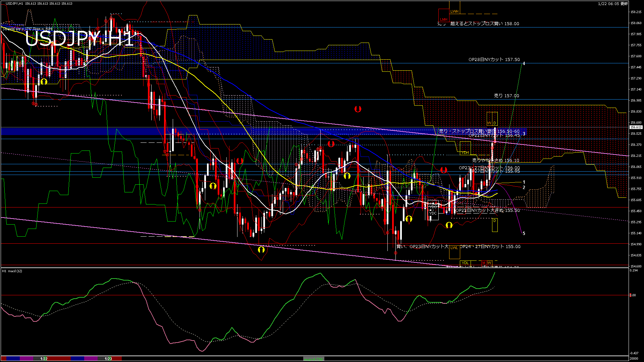Image resolution: width=644 pixels, height=362 pixels.
Task: Select the OP28日NYカット 157.50 label
Action: pos(494,60)
